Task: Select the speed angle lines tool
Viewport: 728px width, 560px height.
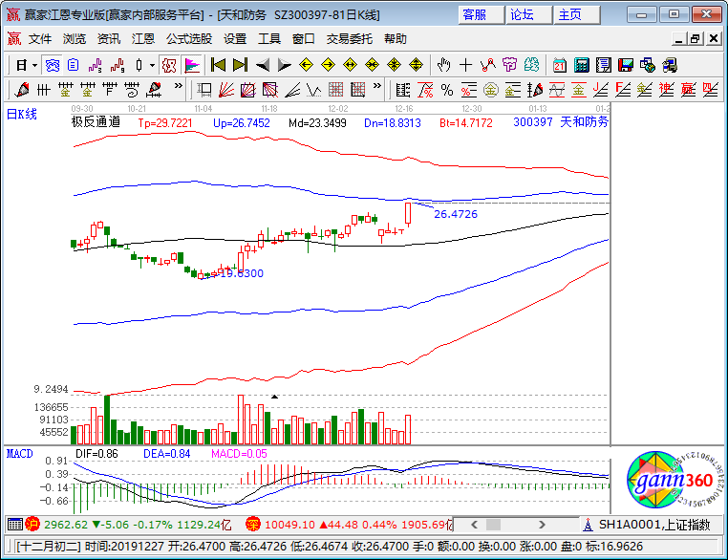Action: 292,89
